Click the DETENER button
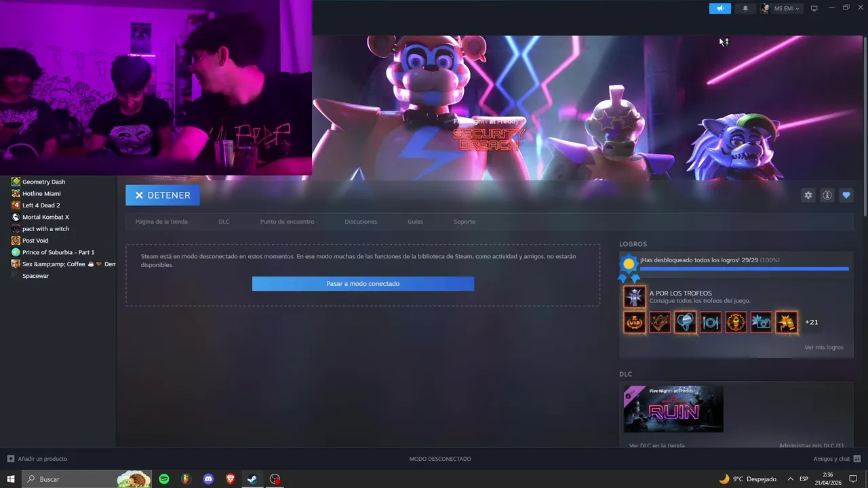The width and height of the screenshot is (868, 488). [x=163, y=195]
